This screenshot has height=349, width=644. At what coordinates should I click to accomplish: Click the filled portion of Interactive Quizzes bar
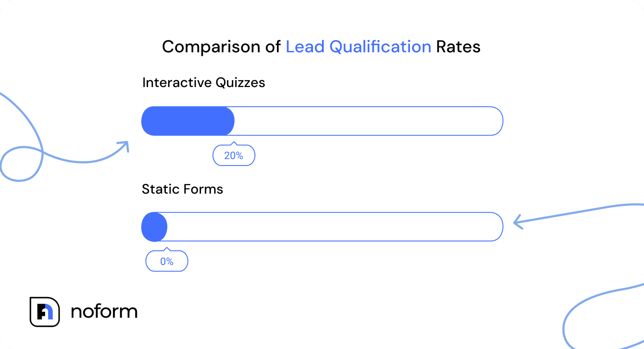[188, 121]
